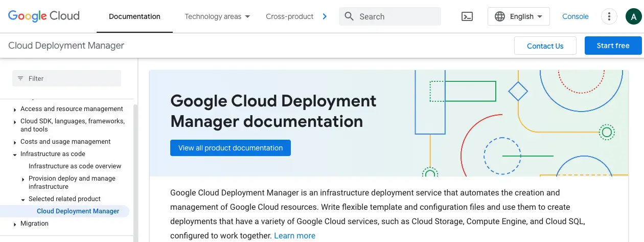The image size is (644, 242).
Task: Open the account avatar 'A'
Action: click(x=633, y=16)
